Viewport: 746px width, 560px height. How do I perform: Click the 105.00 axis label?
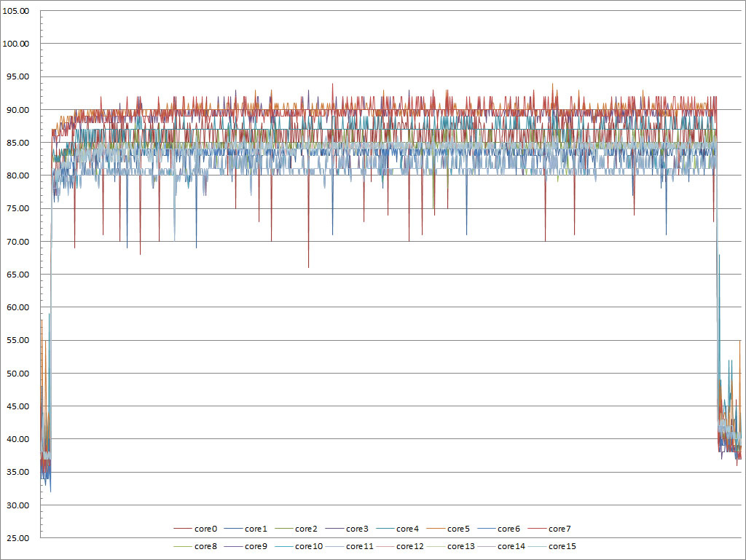tap(16, 11)
